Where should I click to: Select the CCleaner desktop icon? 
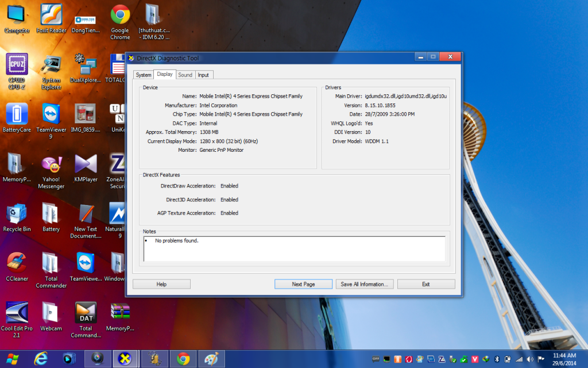click(17, 264)
